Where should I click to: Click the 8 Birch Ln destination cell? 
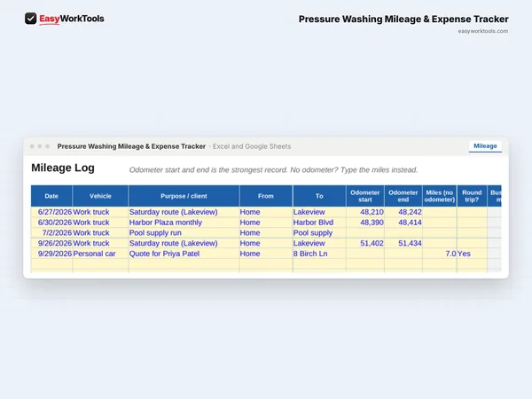[x=319, y=254]
